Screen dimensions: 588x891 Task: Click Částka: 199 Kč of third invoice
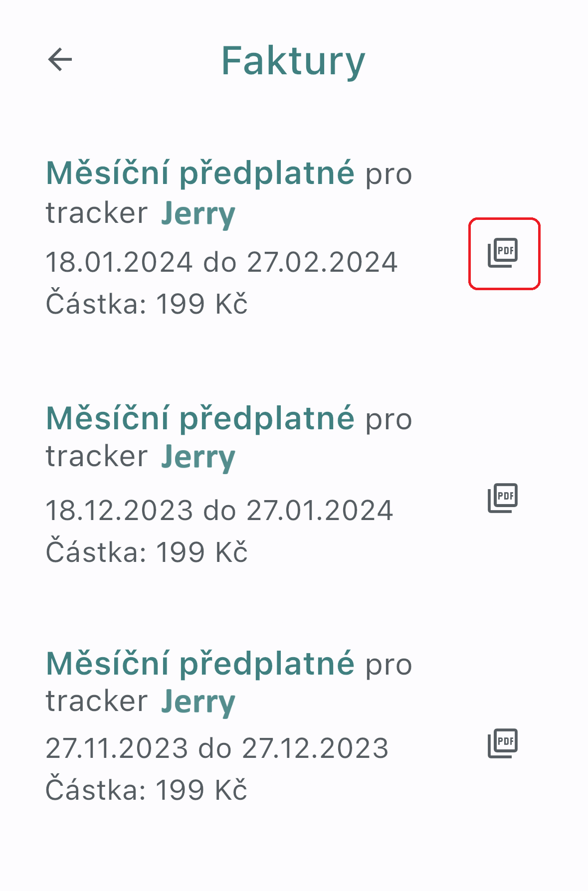point(147,789)
